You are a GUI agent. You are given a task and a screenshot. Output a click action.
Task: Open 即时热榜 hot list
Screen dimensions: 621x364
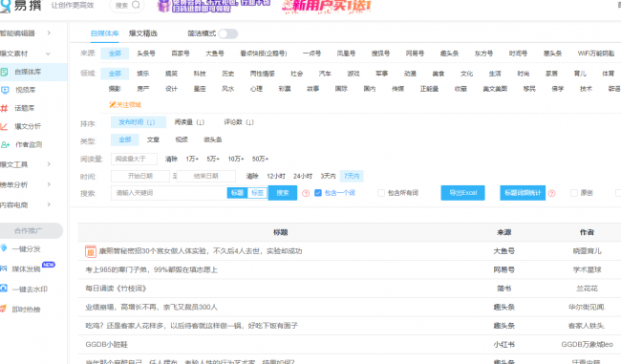click(x=26, y=310)
